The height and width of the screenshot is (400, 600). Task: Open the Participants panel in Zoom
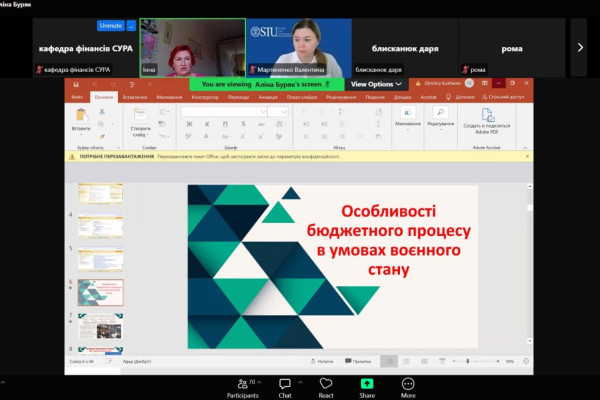point(242,388)
